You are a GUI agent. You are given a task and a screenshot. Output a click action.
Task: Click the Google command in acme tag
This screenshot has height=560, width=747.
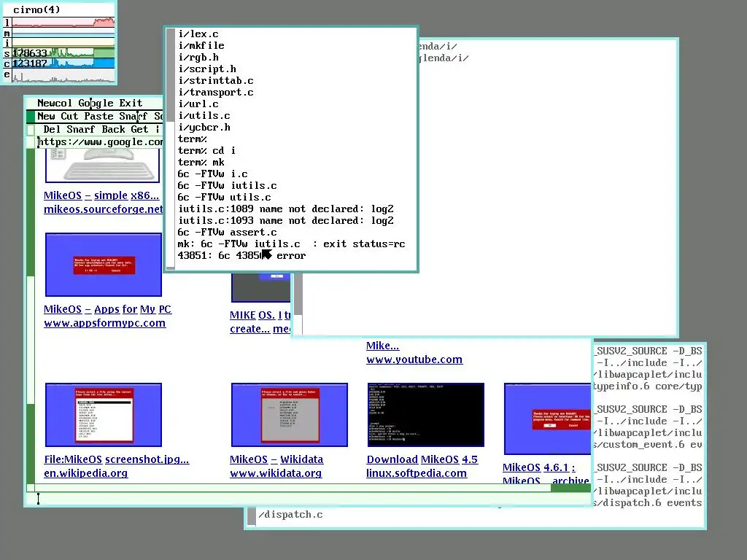pos(96,103)
